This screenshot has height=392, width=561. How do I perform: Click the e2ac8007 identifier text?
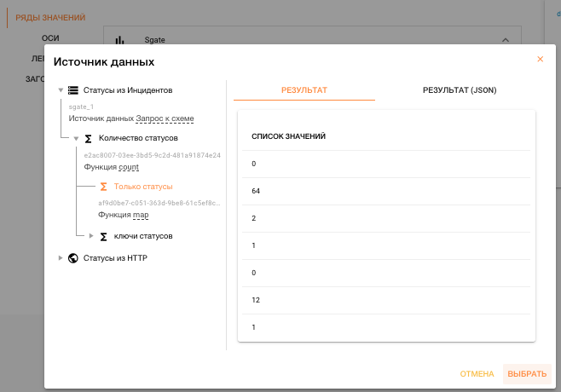click(x=152, y=155)
